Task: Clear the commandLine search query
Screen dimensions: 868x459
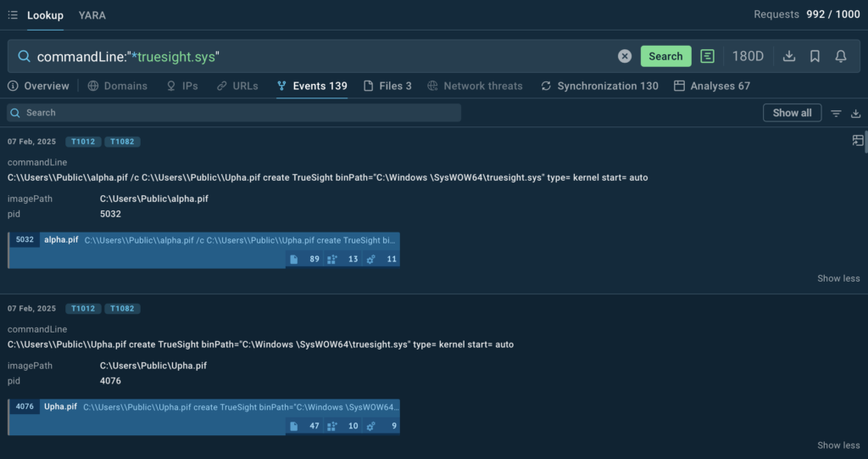Action: click(625, 56)
